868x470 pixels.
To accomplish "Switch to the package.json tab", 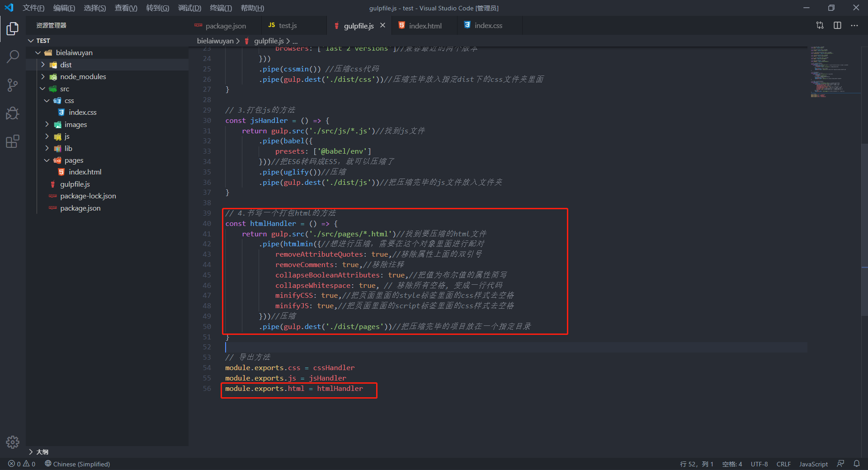I will [x=224, y=26].
